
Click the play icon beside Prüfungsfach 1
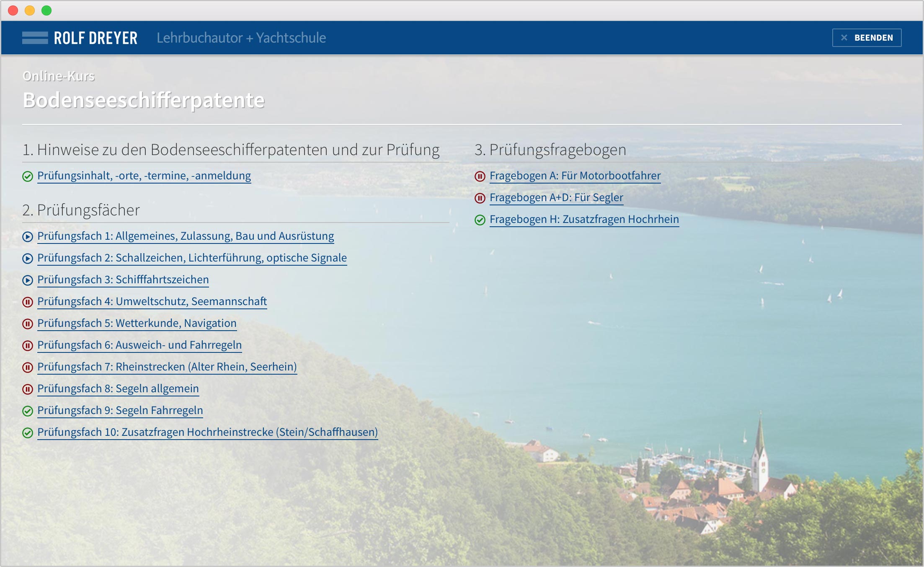tap(28, 237)
